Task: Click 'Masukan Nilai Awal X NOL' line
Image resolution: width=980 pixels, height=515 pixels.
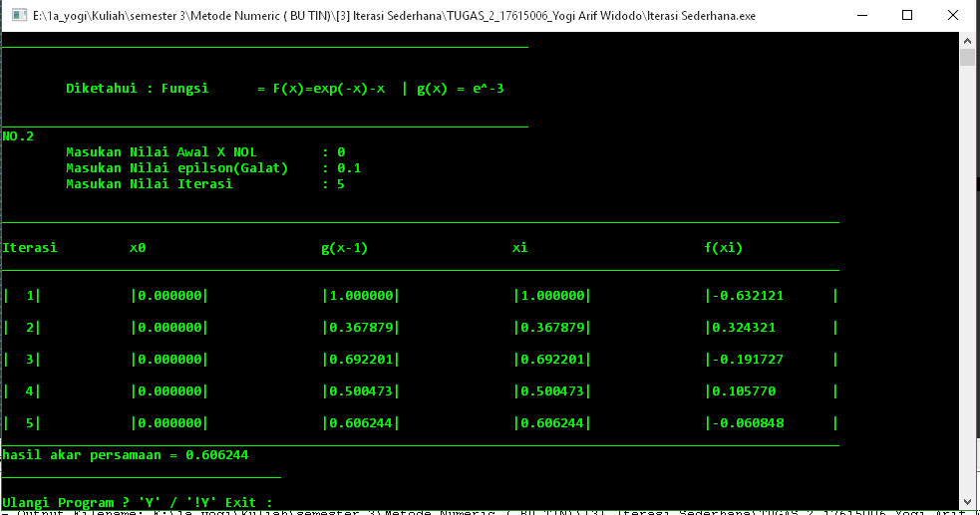Action: click(205, 152)
